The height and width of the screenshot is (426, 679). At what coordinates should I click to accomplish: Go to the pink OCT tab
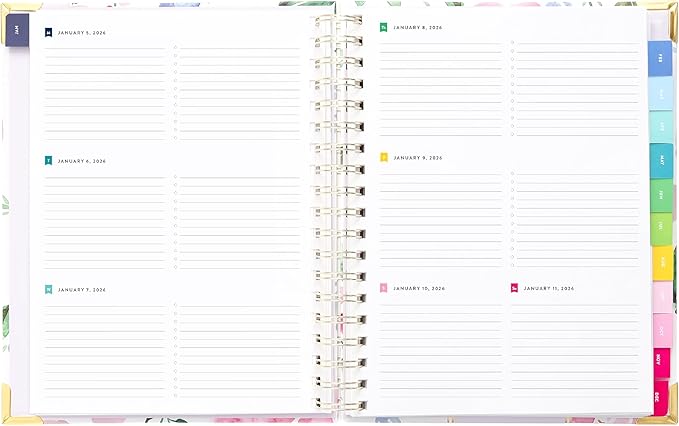pyautogui.click(x=663, y=331)
